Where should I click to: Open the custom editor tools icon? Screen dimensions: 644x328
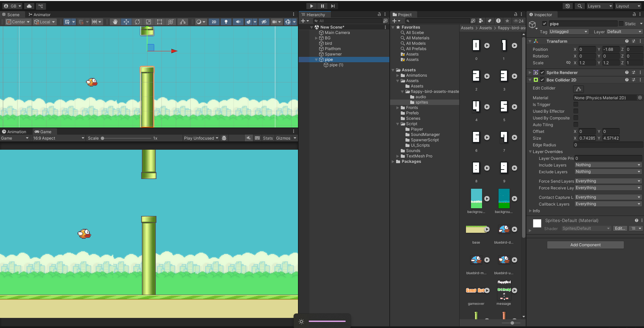tap(182, 22)
